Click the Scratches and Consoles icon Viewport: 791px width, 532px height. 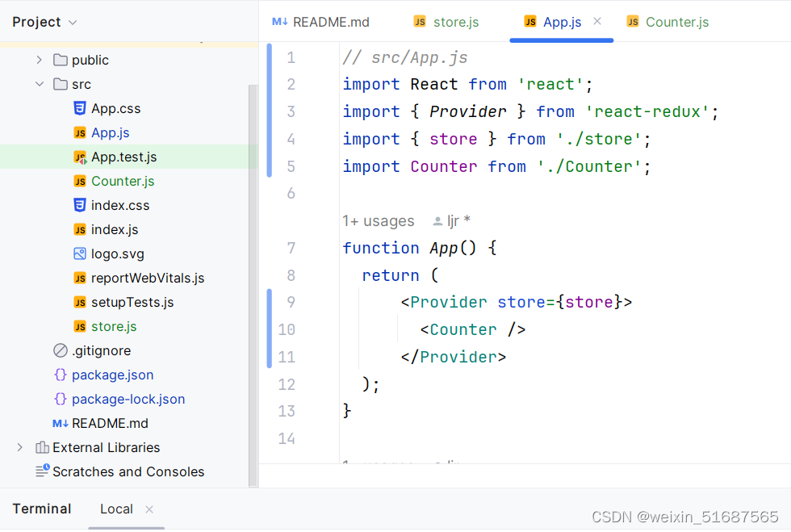[40, 471]
